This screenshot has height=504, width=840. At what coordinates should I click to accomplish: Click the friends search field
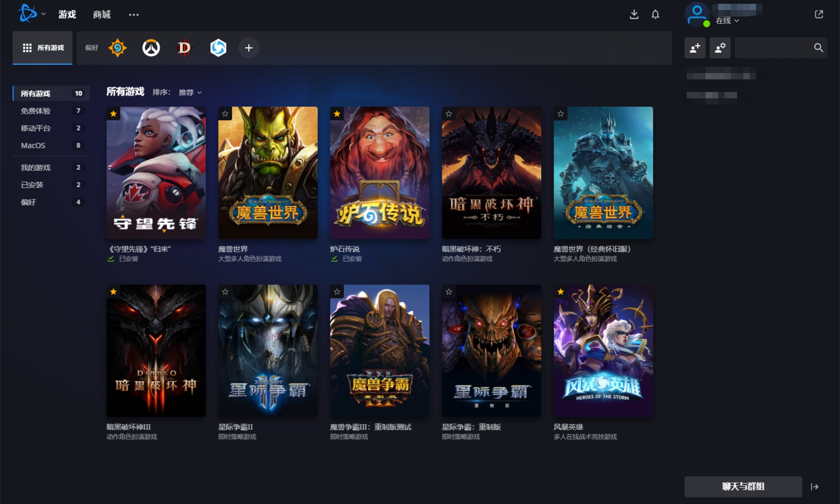pyautogui.click(x=781, y=48)
